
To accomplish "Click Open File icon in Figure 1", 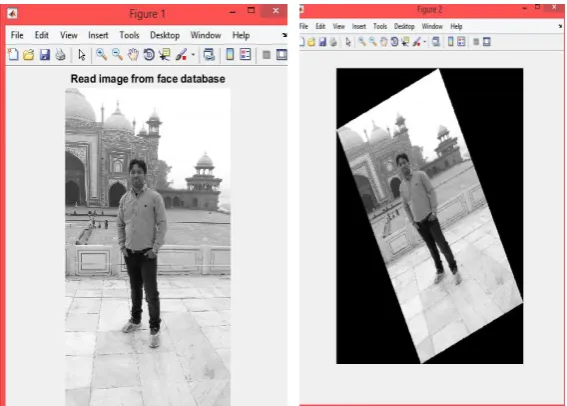I will pos(29,55).
